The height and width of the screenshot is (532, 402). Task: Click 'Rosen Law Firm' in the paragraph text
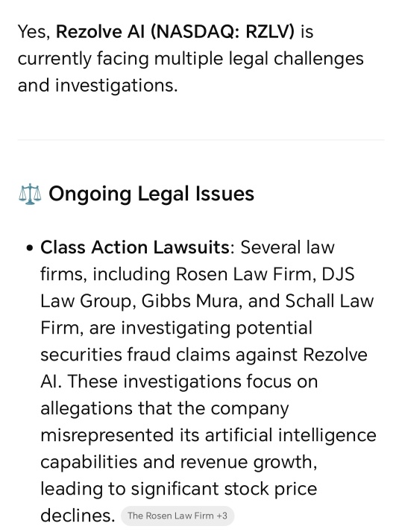[243, 274]
